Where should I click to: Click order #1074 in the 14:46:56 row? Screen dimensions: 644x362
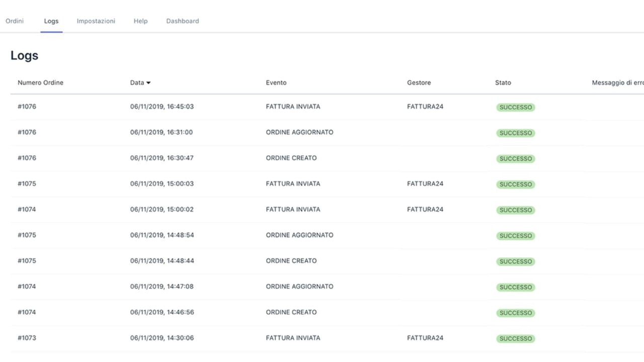27,312
